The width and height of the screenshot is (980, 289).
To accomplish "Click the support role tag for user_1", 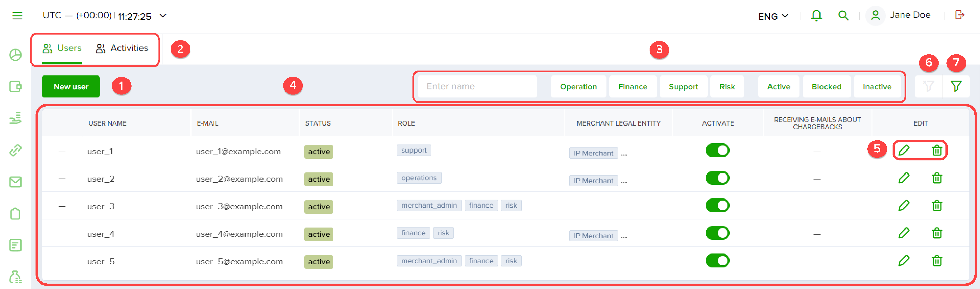I will [x=413, y=150].
